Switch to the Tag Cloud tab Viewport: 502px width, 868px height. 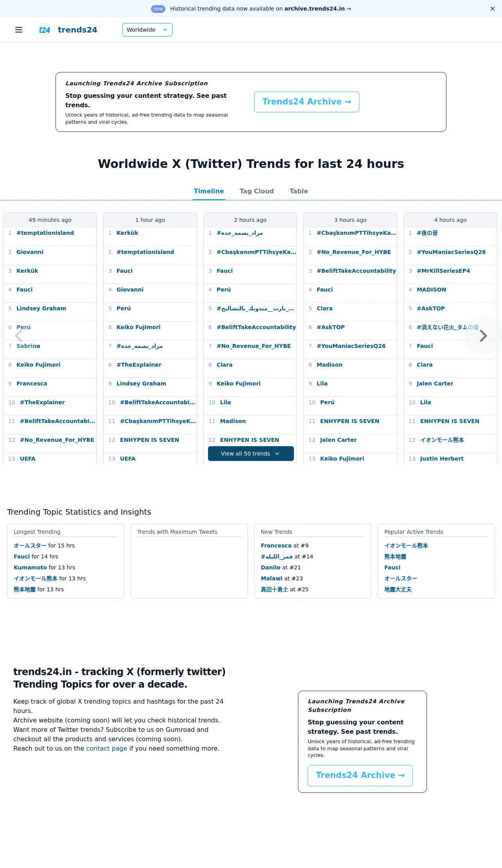256,191
